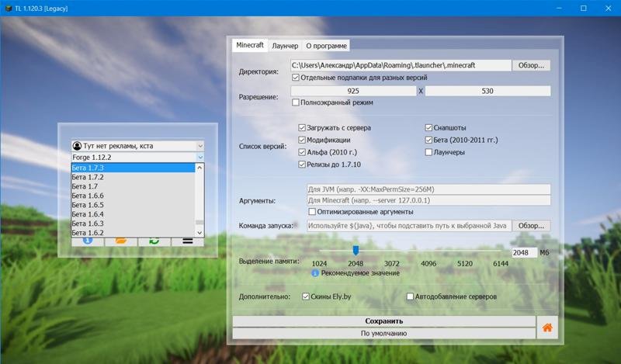Click the JVM arguments input field

point(428,189)
